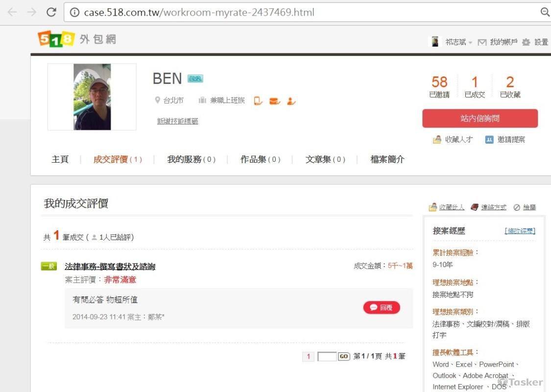
Task: Click the identity verification badge icon
Action: [x=291, y=100]
